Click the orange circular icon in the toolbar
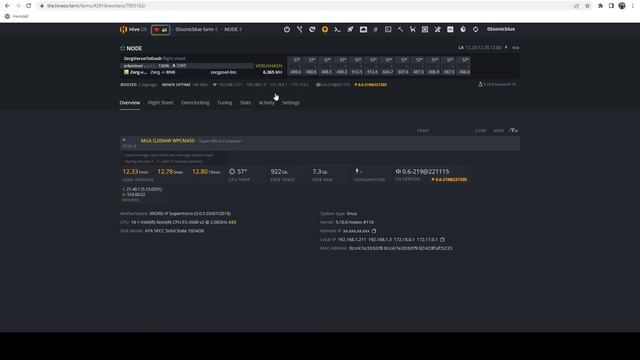This screenshot has width=640, height=360. pyautogui.click(x=325, y=29)
